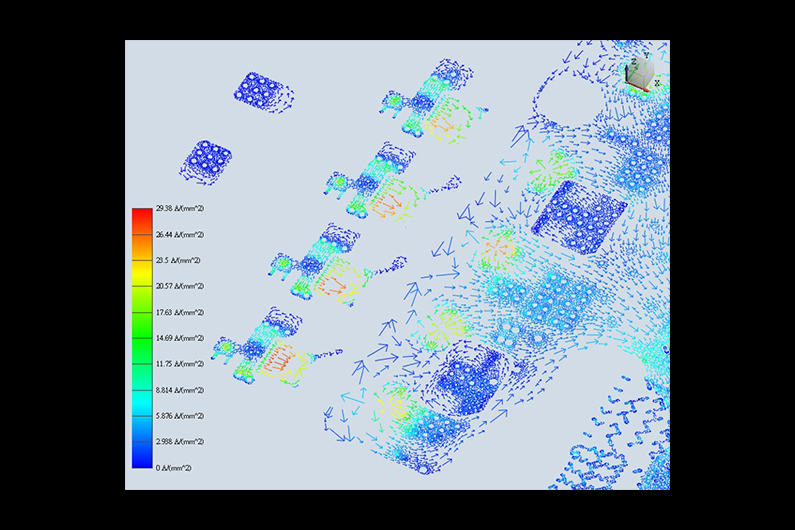The height and width of the screenshot is (530, 795).
Task: Click the XYZ orientation cube
Action: point(642,72)
